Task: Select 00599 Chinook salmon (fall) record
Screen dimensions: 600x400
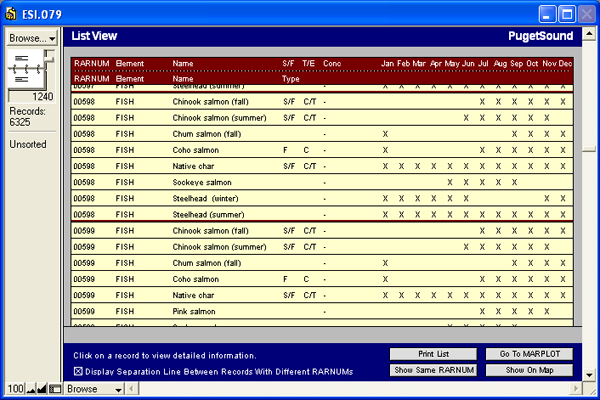Action: (x=322, y=230)
